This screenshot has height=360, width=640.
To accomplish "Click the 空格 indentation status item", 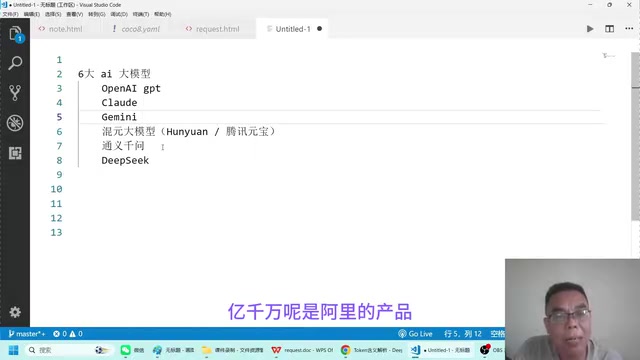I will [x=497, y=334].
